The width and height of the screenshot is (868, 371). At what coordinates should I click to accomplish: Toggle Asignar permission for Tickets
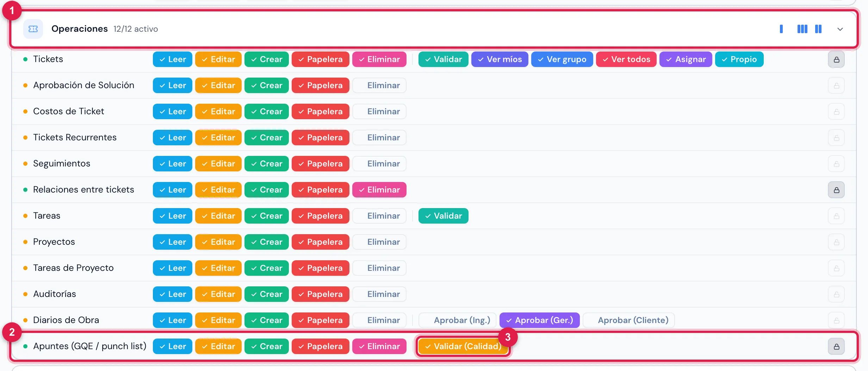pos(686,59)
